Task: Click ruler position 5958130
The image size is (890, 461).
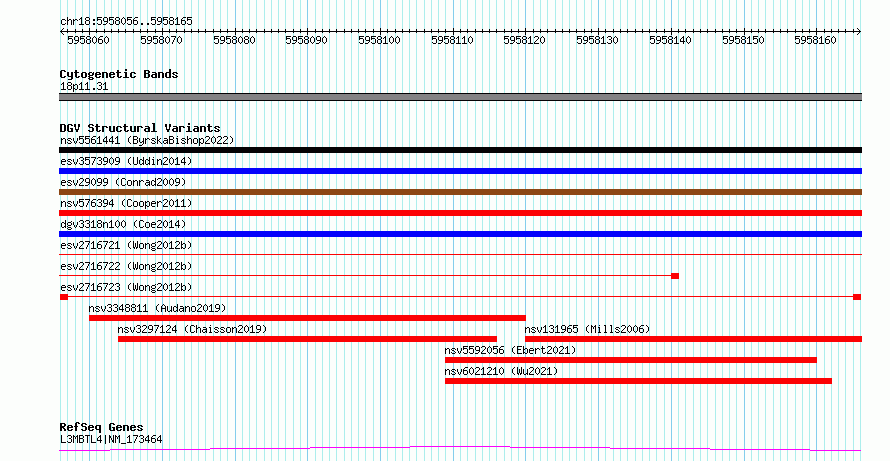Action: (598, 40)
